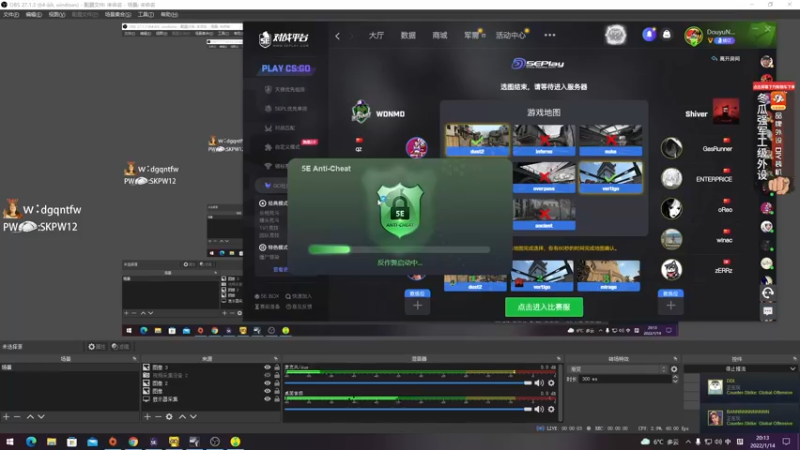Open more options ellipsis in 5E navigation
The width and height of the screenshot is (800, 450).
(x=549, y=35)
